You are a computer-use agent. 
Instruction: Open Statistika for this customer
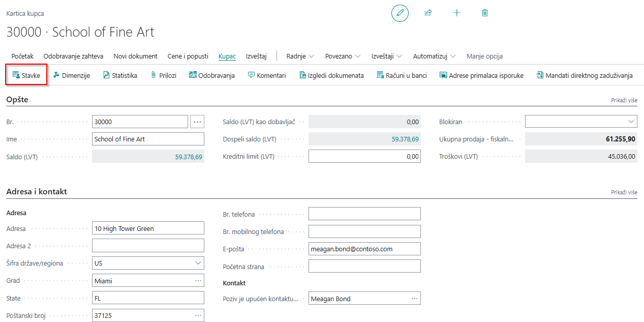pyautogui.click(x=120, y=75)
